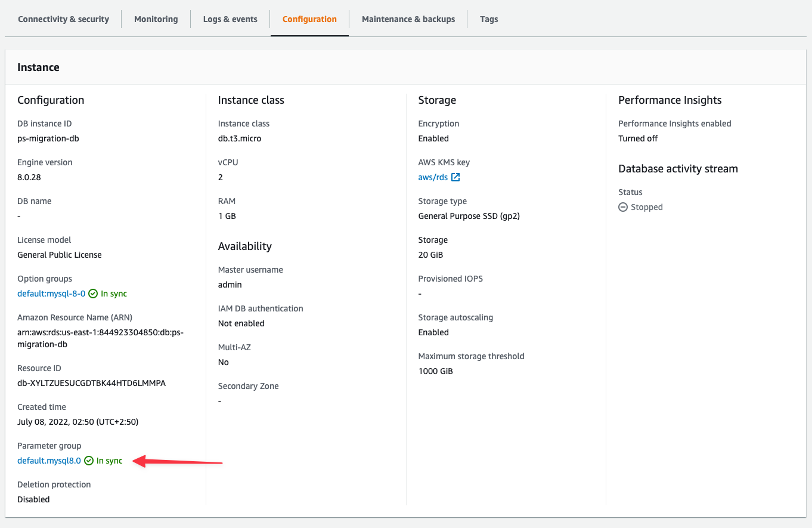Click the In sync check icon beside Parameter group
This screenshot has width=812, height=528.
coord(88,460)
